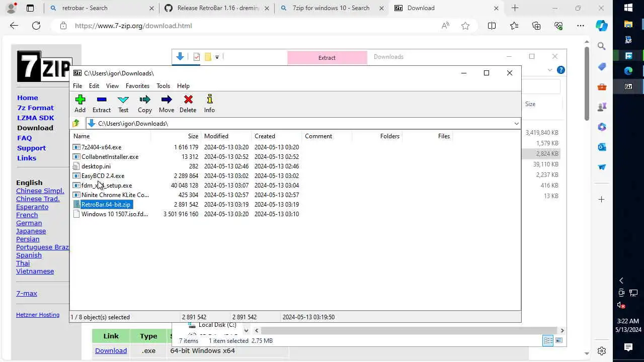Open Edge split screen
Screen dimensions: 644x362
tap(492, 26)
